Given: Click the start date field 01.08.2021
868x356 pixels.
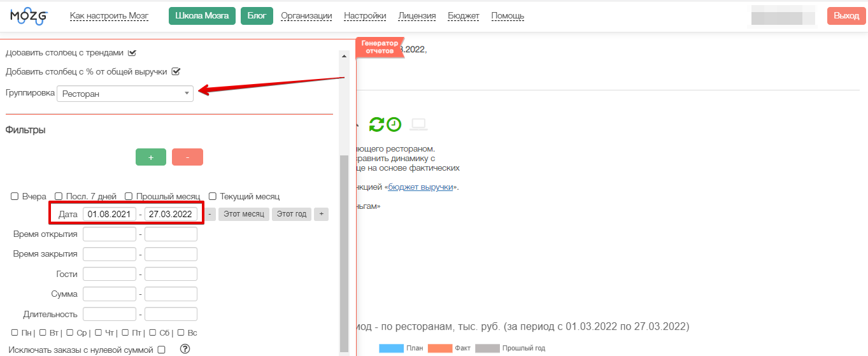Looking at the screenshot, I should [110, 214].
